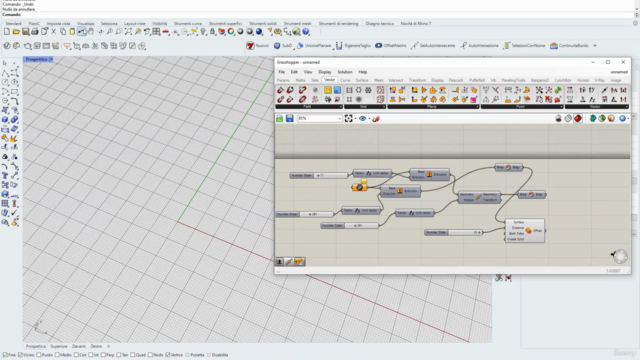
Task: Toggle the Disabilita osnap checkbox
Action: 209,355
